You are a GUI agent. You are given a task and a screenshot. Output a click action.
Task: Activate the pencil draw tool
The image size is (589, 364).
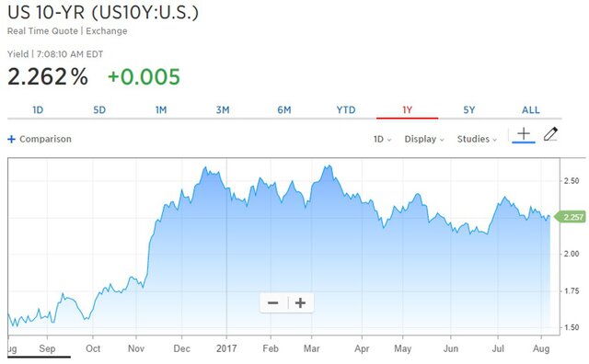pos(550,134)
